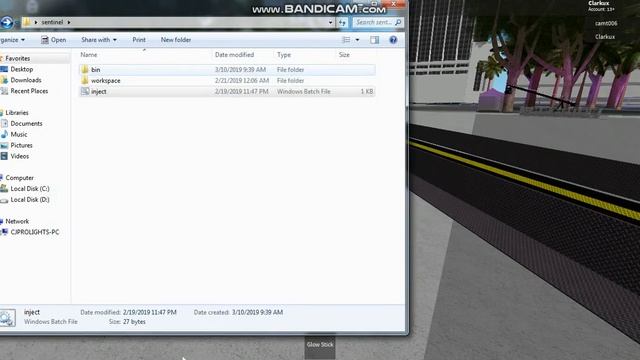Click the inject file name

coord(99,91)
